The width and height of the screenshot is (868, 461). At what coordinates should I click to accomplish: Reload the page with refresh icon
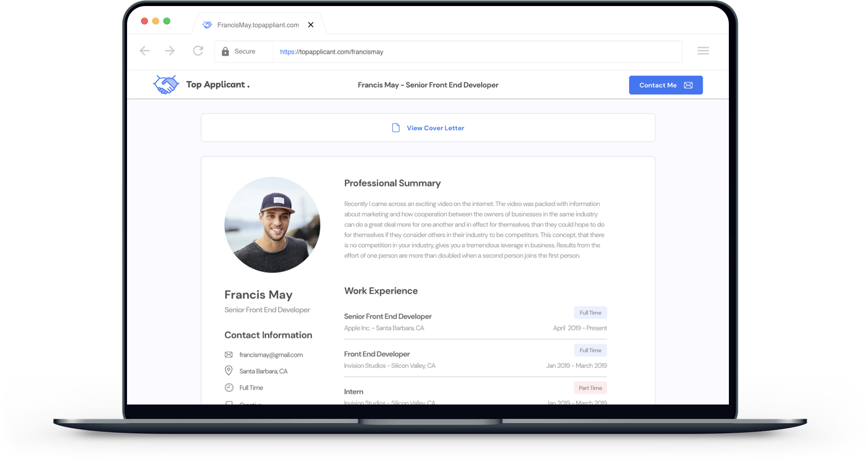pos(198,51)
